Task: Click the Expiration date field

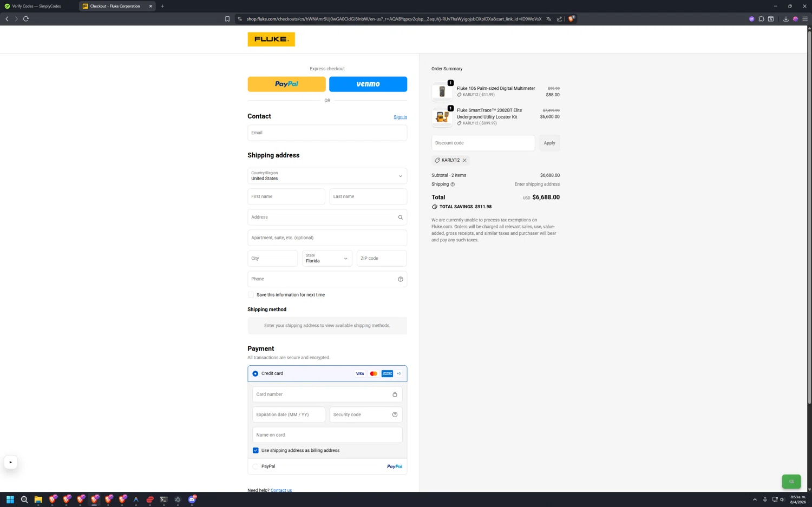Action: point(289,414)
